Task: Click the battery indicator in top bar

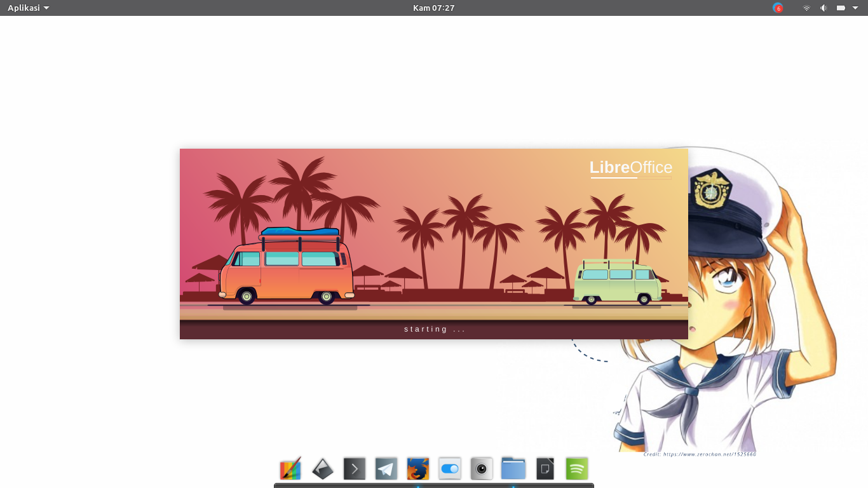Action: click(x=841, y=8)
